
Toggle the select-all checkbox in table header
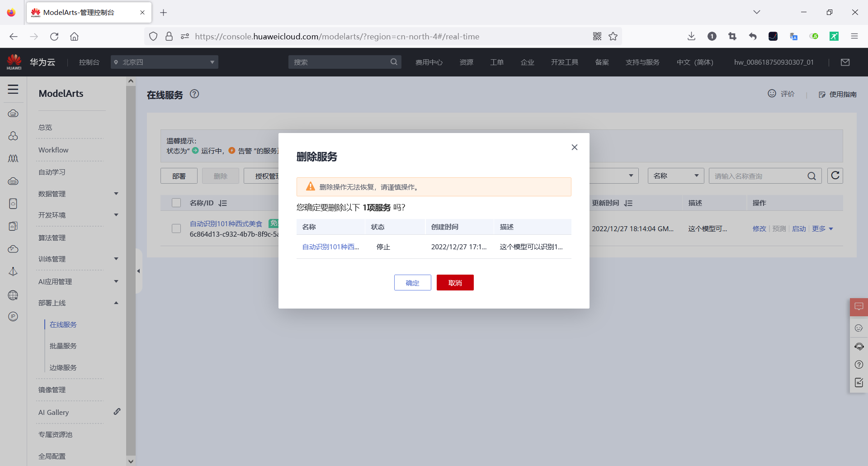pos(176,203)
